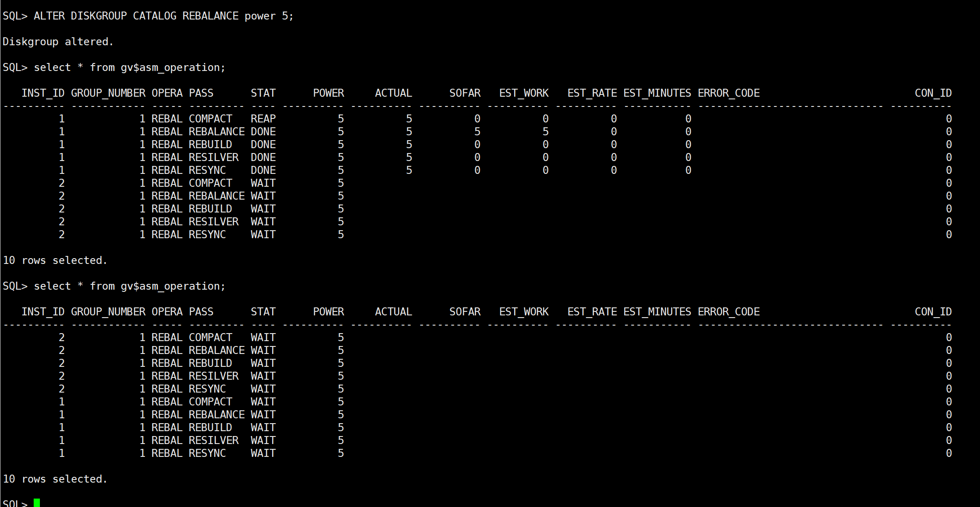Click the ALTER DISKGROUP CATALOG REBALANCE command text

(x=163, y=16)
